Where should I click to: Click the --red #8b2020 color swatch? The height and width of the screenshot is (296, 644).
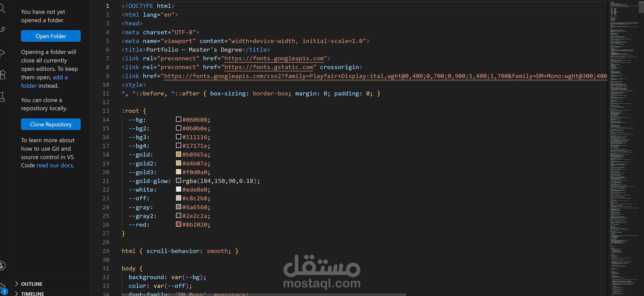coord(179,224)
